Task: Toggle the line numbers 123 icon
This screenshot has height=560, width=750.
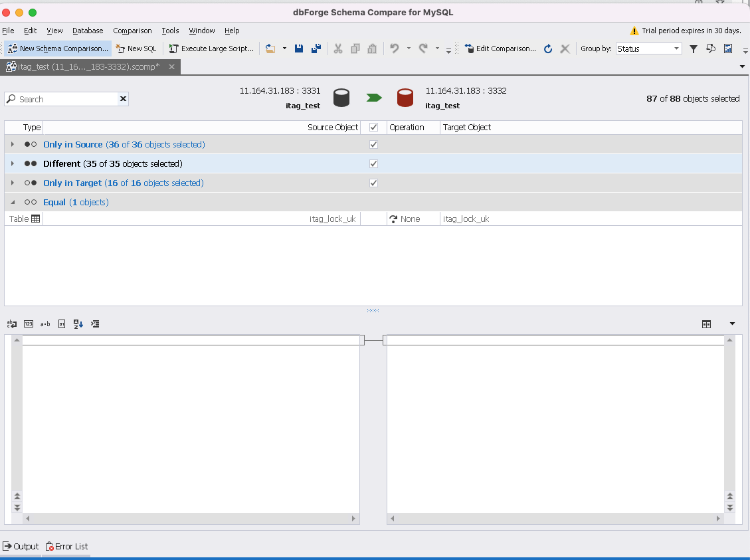Action: [x=29, y=324]
